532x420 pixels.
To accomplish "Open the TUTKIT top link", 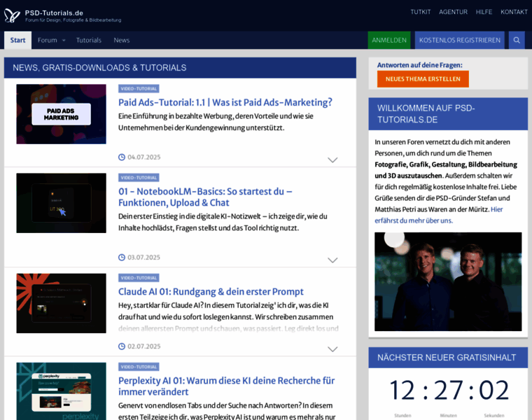I will point(421,12).
